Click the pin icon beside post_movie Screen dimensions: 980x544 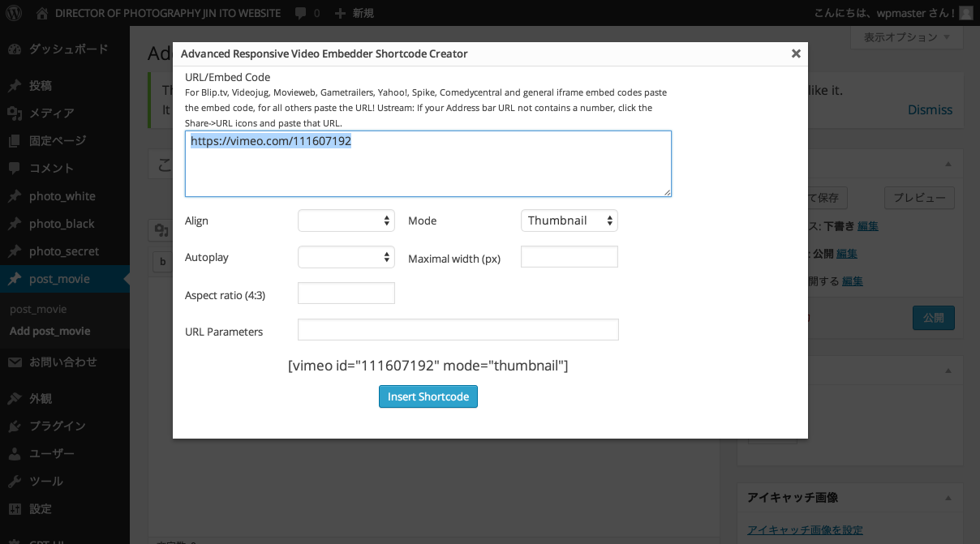[15, 279]
